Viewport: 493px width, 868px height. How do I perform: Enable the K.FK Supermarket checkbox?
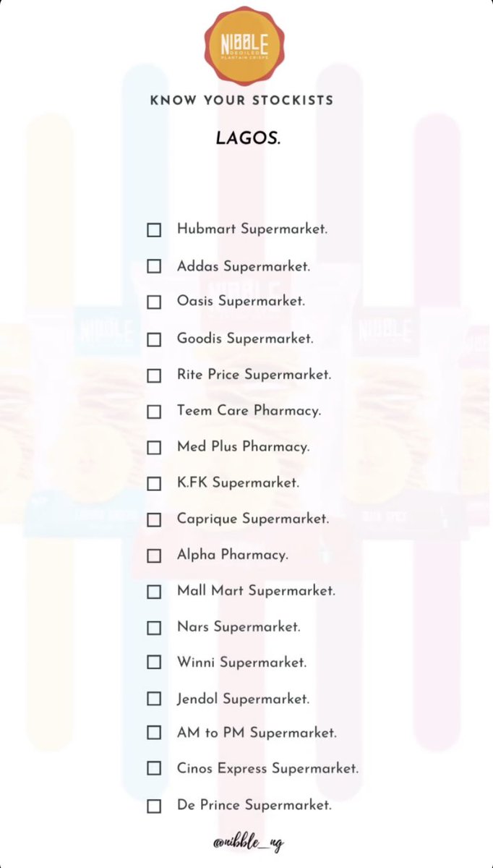[x=154, y=484]
